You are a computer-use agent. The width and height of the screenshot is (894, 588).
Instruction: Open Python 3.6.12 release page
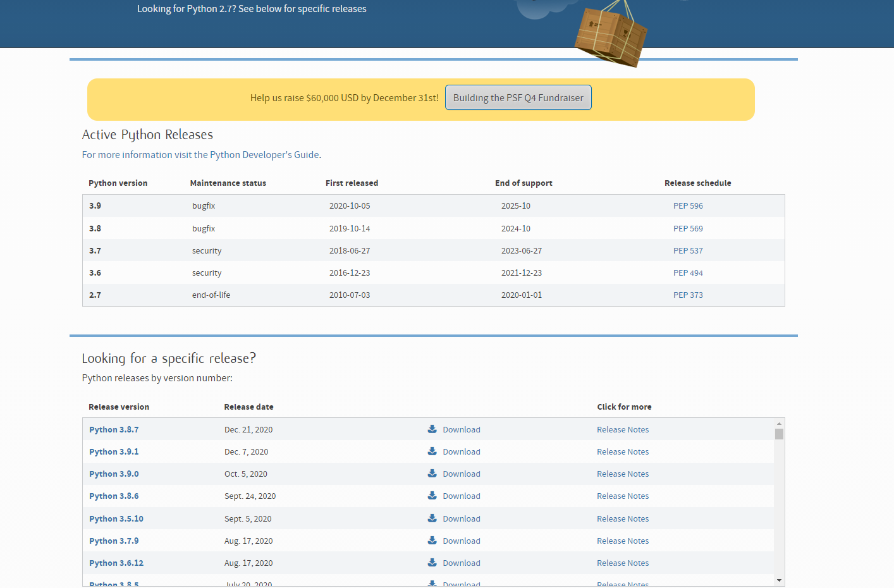tap(116, 563)
